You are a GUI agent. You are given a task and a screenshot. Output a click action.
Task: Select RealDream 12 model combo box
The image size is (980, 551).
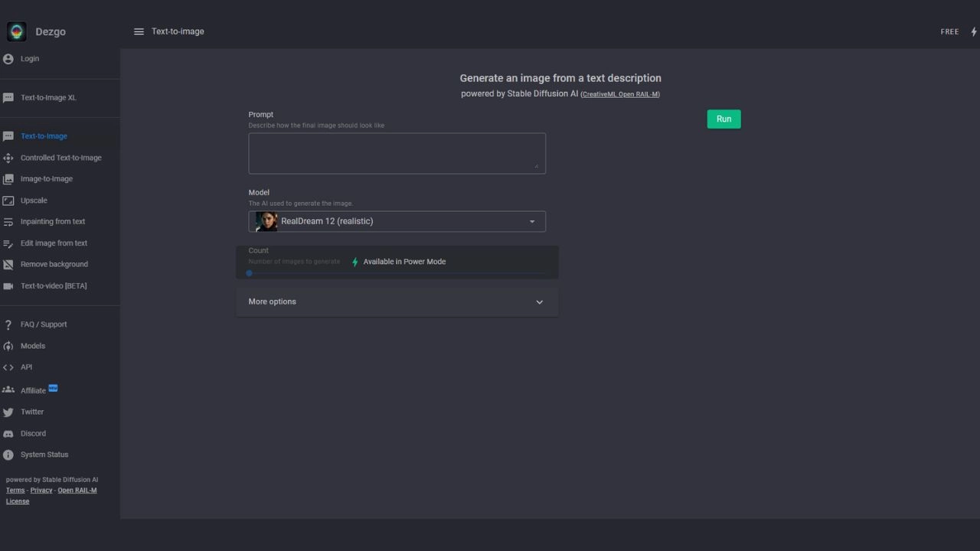point(397,221)
